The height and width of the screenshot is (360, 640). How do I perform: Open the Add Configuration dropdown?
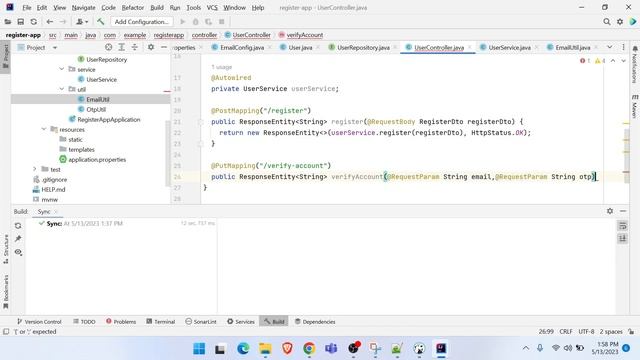pos(141,22)
